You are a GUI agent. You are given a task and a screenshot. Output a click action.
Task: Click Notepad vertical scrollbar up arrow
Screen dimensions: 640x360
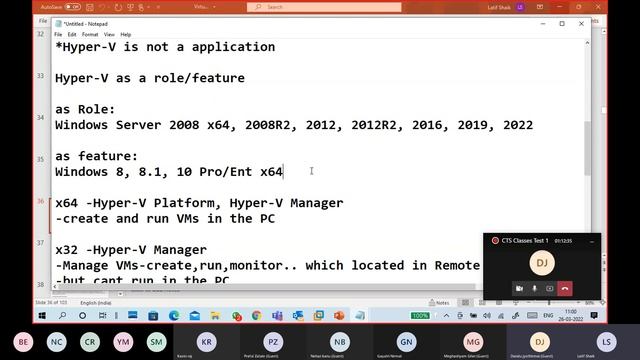[587, 43]
